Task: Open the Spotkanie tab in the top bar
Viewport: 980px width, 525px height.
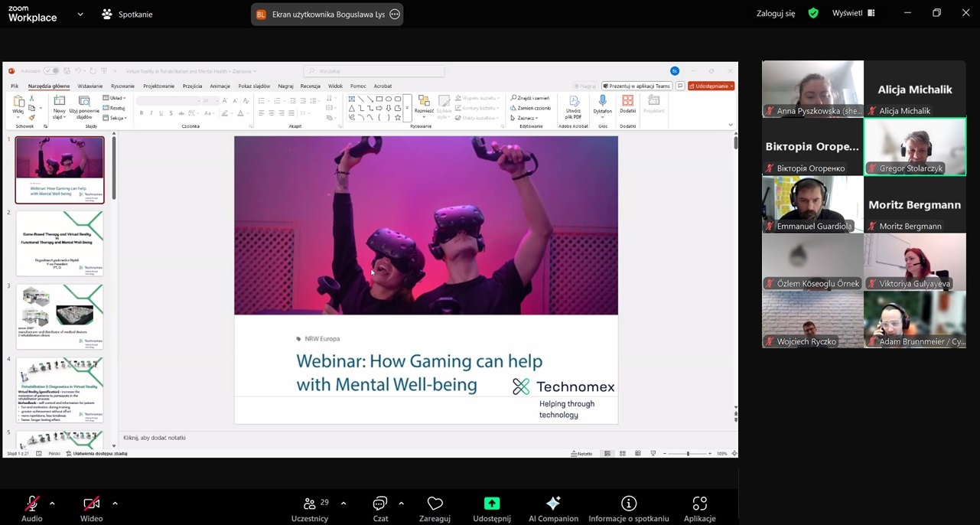Action: pyautogui.click(x=127, y=14)
